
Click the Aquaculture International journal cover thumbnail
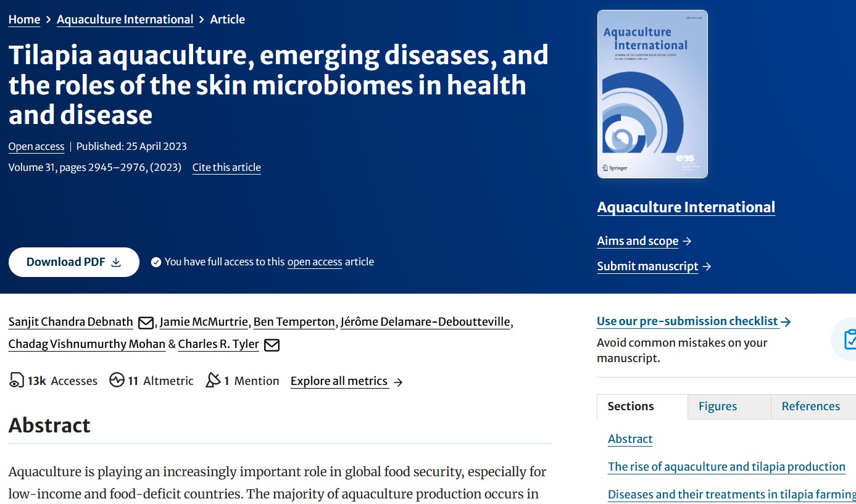[652, 94]
